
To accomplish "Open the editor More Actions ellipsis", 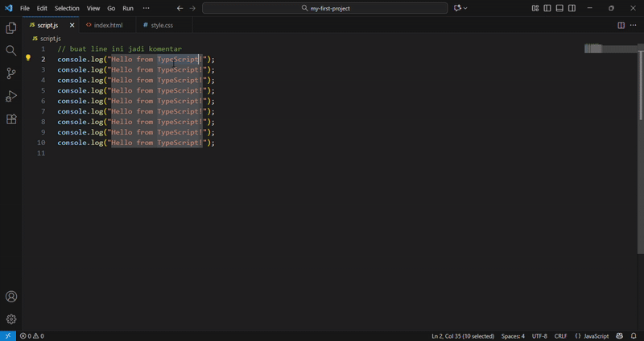I will 634,25.
